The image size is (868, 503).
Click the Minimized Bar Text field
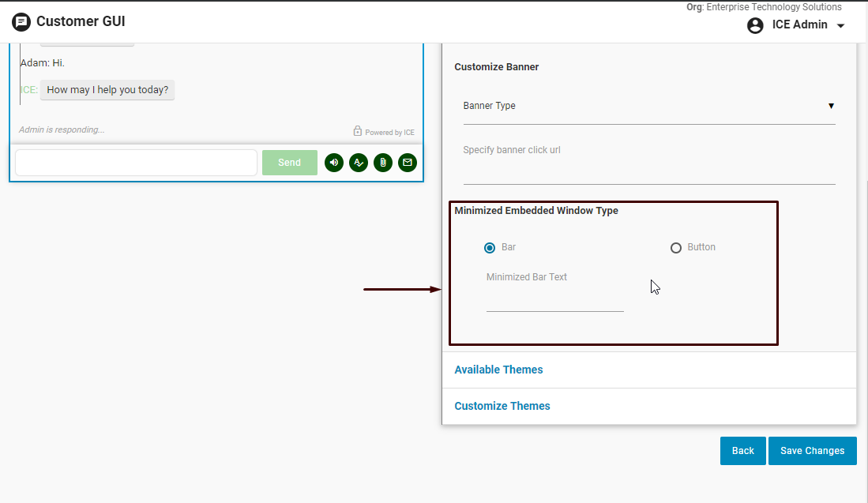click(554, 300)
